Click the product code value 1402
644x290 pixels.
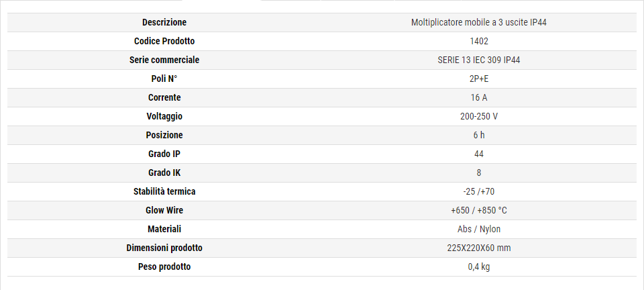tap(479, 42)
